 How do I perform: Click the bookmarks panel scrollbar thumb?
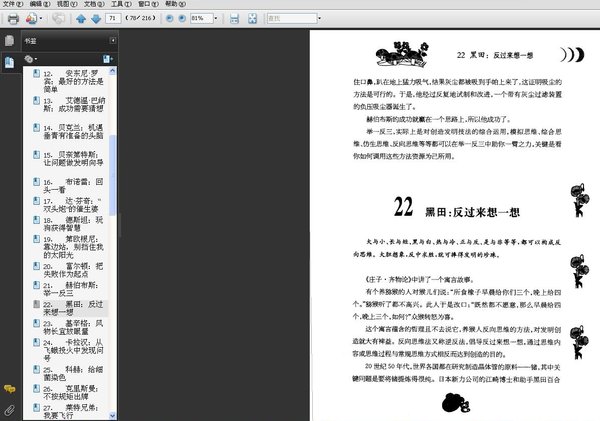(112, 175)
